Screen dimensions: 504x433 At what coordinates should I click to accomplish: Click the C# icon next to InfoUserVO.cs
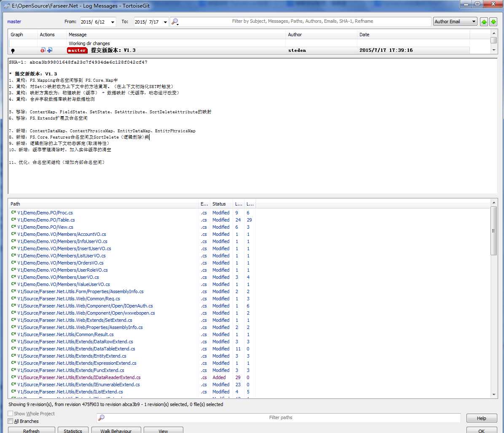pyautogui.click(x=13, y=241)
